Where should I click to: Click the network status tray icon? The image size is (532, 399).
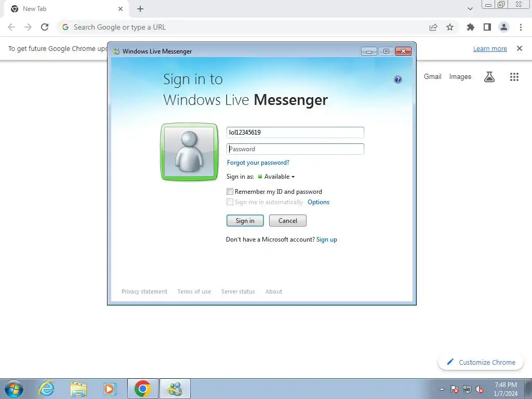coord(467,389)
